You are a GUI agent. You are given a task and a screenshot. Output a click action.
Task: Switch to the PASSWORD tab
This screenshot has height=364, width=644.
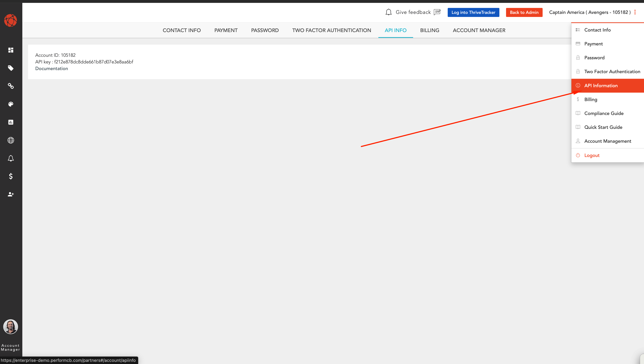(x=265, y=30)
